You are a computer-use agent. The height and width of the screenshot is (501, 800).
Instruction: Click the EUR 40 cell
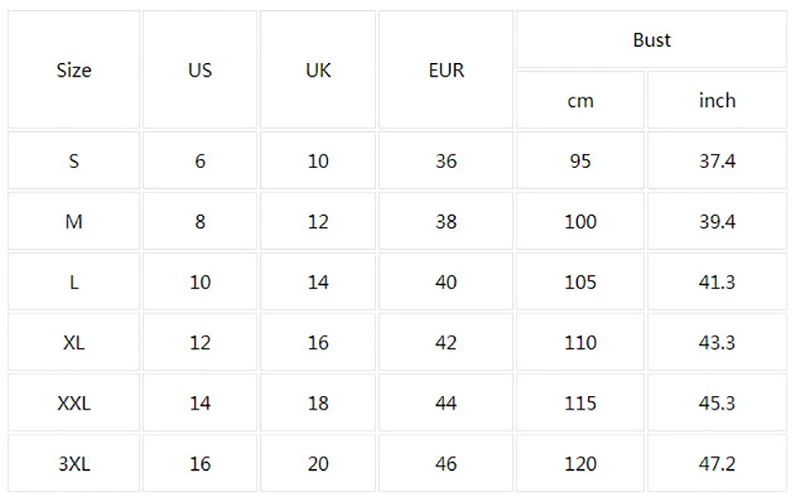click(446, 282)
